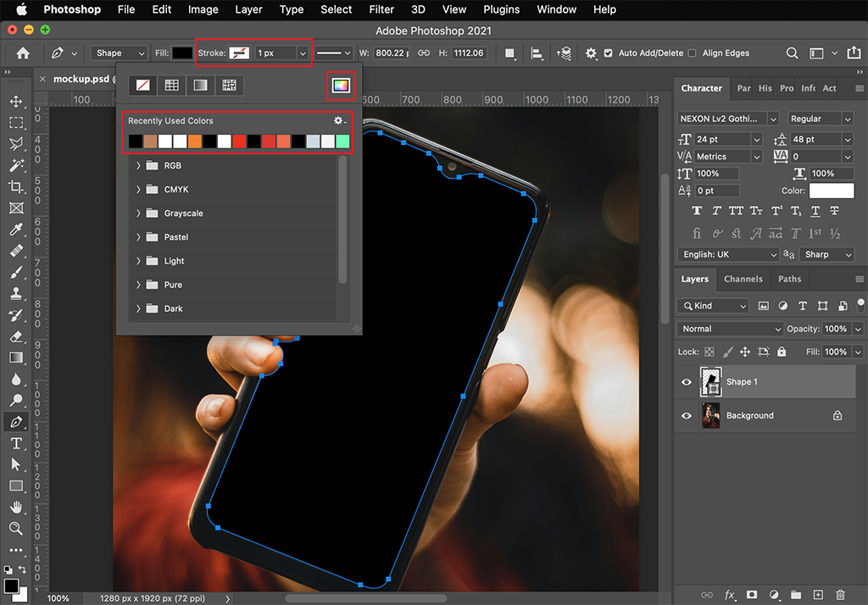Select the Rectangular Marquee tool
The image size is (868, 605).
(x=16, y=122)
